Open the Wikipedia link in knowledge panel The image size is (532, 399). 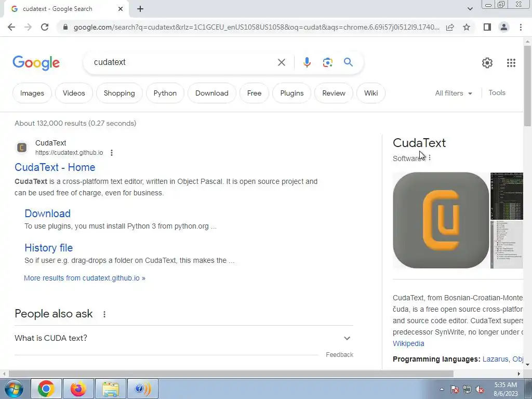point(408,344)
